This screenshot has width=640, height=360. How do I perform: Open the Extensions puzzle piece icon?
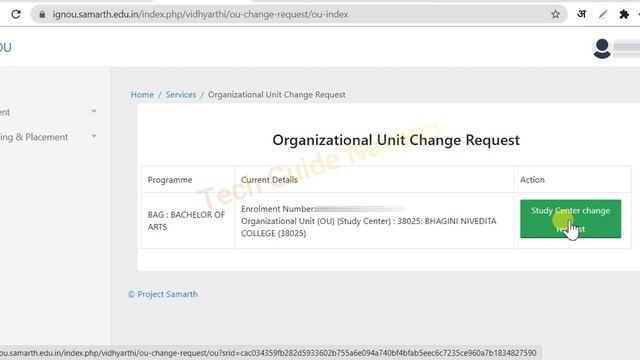(x=624, y=14)
